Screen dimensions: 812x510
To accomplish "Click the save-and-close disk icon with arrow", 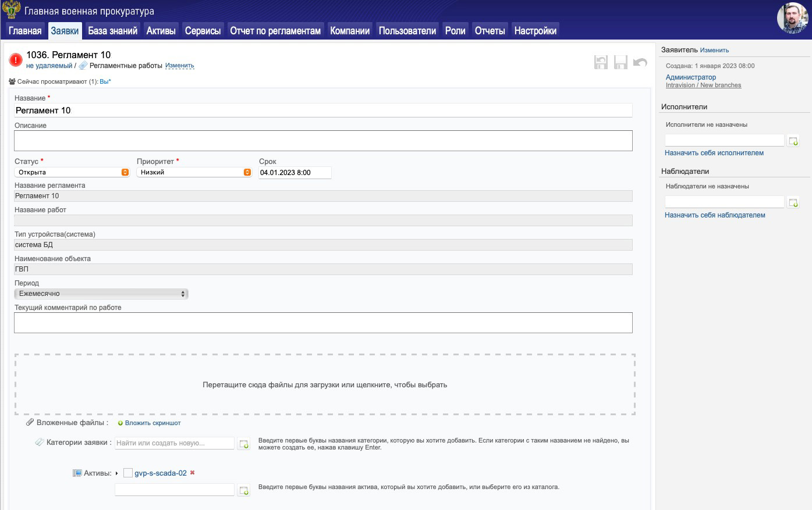I will pos(601,62).
